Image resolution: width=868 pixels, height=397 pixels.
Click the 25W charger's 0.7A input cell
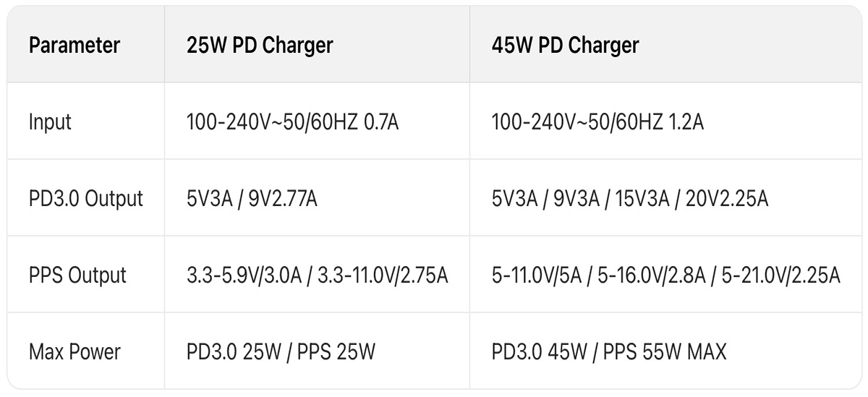tap(293, 122)
